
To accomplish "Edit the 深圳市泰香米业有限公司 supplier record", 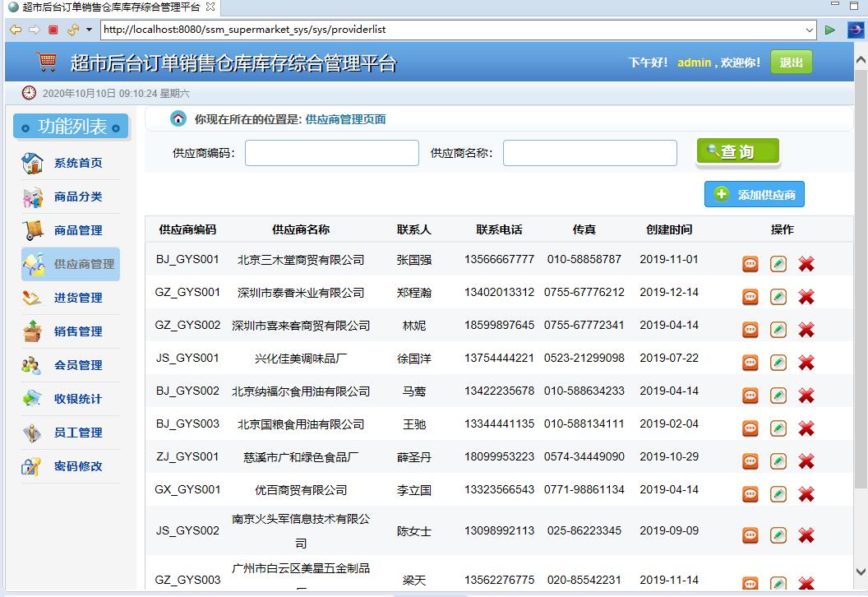I will tap(778, 296).
